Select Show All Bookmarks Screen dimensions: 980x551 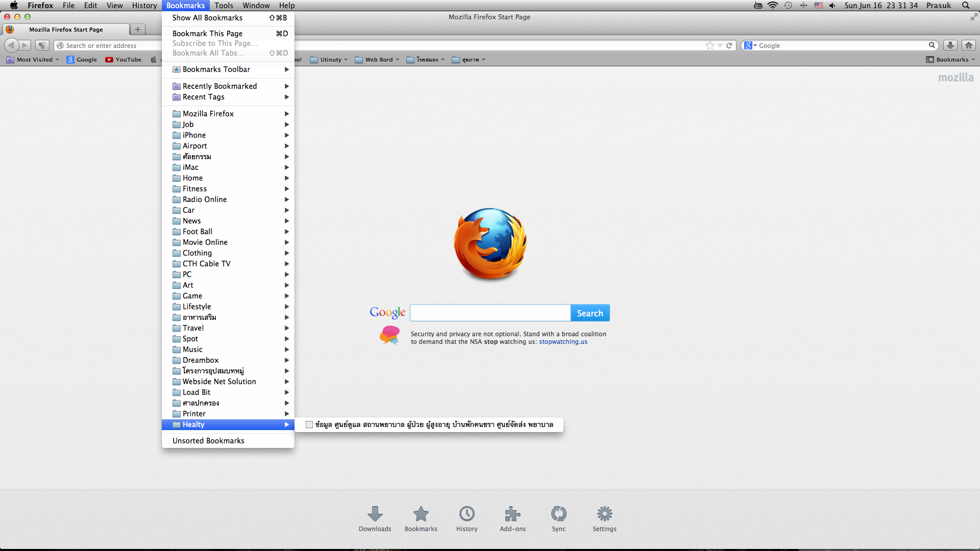point(228,18)
